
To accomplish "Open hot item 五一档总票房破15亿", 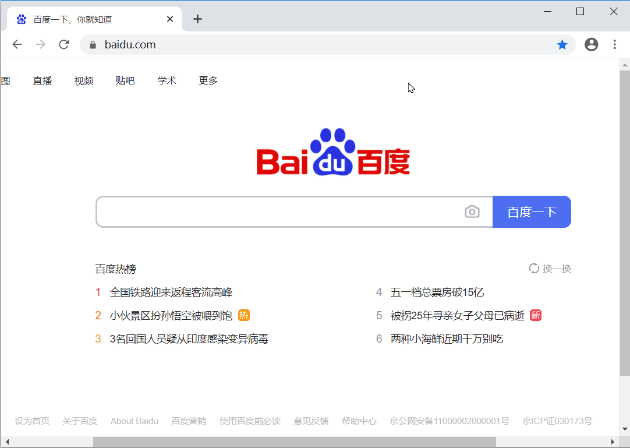I will pyautogui.click(x=437, y=292).
